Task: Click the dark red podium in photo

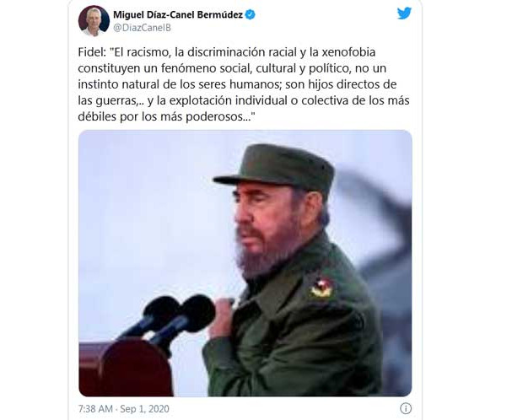Action: [126, 369]
